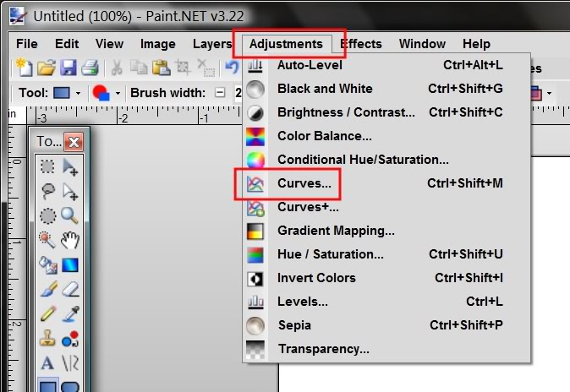
Task: Select the Pencil tool
Action: (47, 313)
